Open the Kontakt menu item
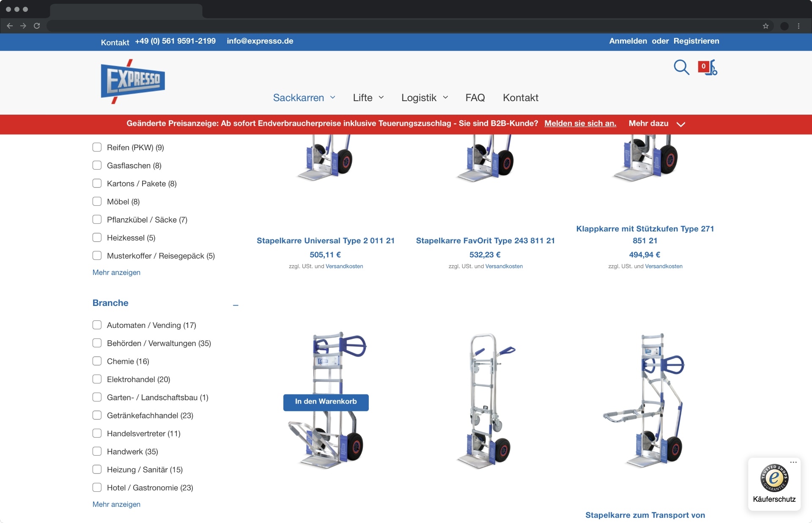Viewport: 812px width, 523px height. click(x=521, y=97)
